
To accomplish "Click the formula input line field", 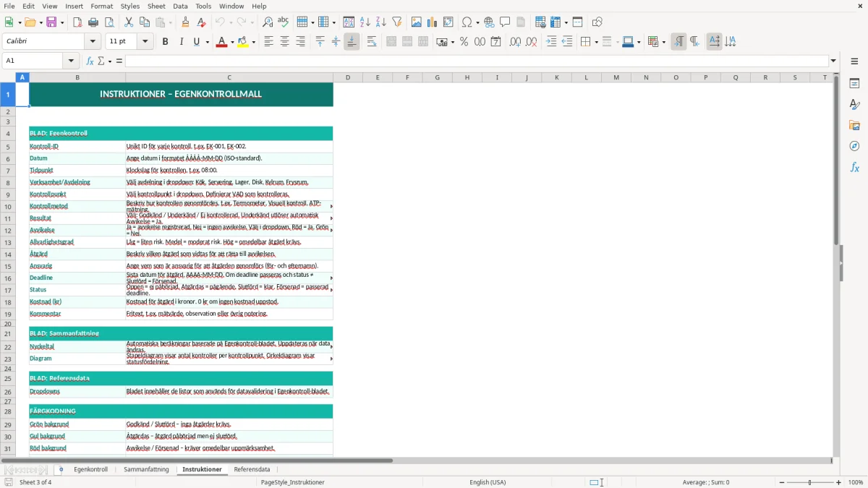I will click(477, 61).
